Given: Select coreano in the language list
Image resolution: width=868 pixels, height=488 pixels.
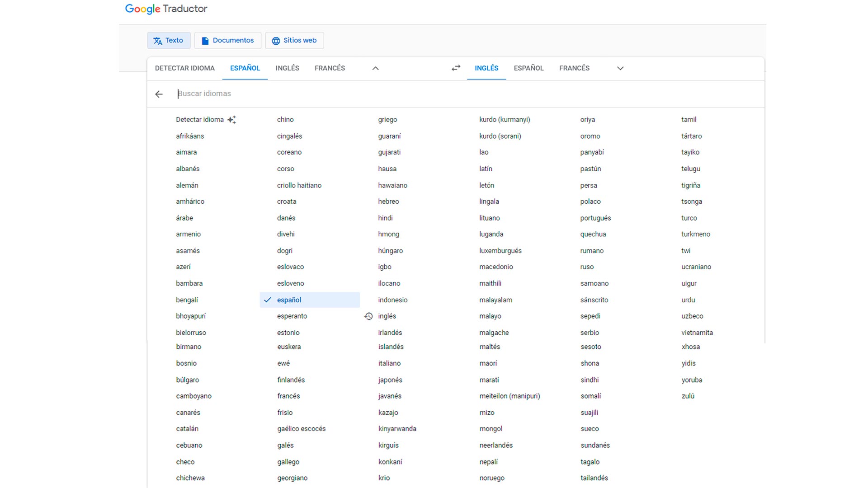Looking at the screenshot, I should (x=289, y=152).
